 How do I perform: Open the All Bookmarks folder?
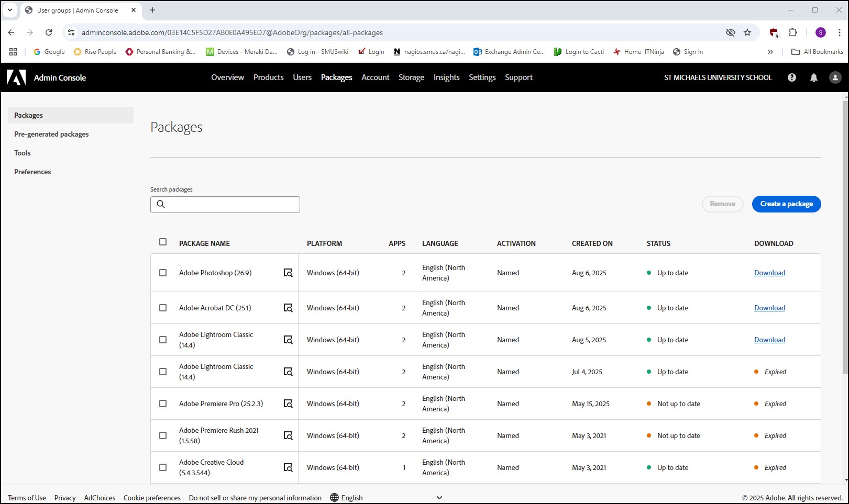coord(817,52)
